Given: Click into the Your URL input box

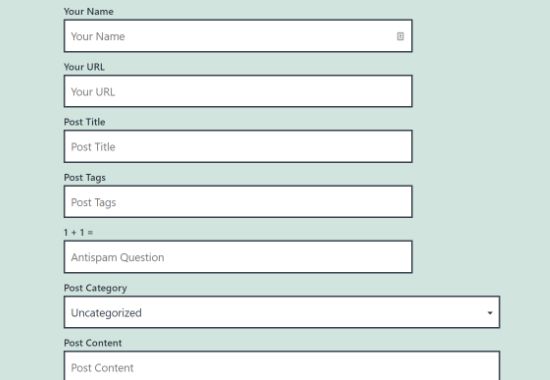Looking at the screenshot, I should 238,91.
